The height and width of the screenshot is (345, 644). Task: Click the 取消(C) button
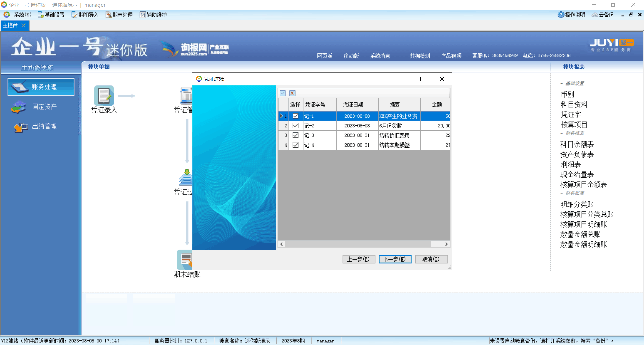(x=431, y=259)
